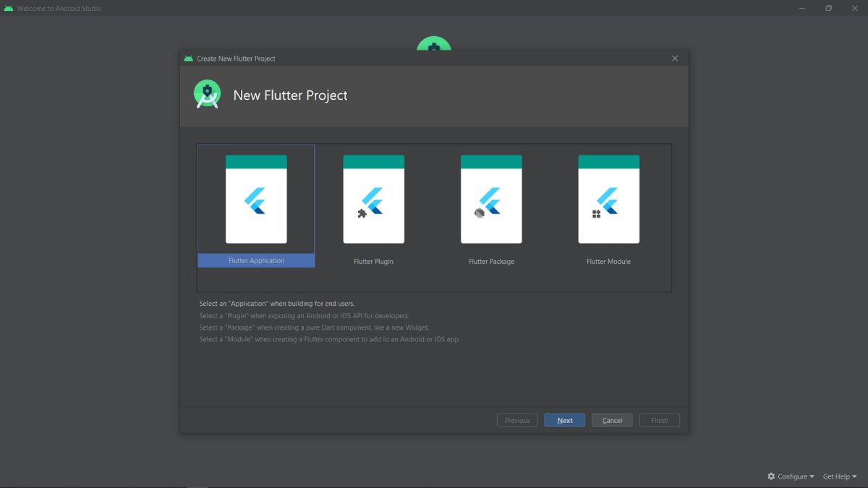Select the Flutter Plugin project icon
The height and width of the screenshot is (488, 868).
pos(373,199)
